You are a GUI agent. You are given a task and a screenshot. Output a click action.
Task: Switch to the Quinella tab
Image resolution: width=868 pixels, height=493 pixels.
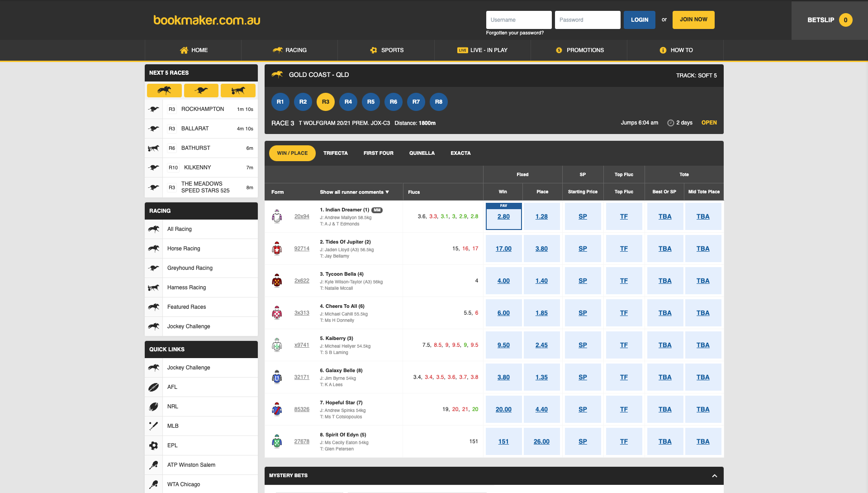pyautogui.click(x=422, y=153)
